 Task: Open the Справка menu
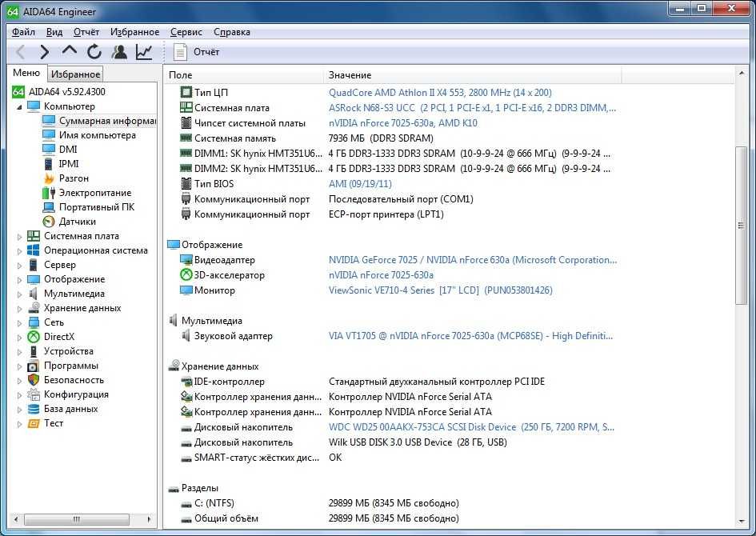tap(231, 32)
